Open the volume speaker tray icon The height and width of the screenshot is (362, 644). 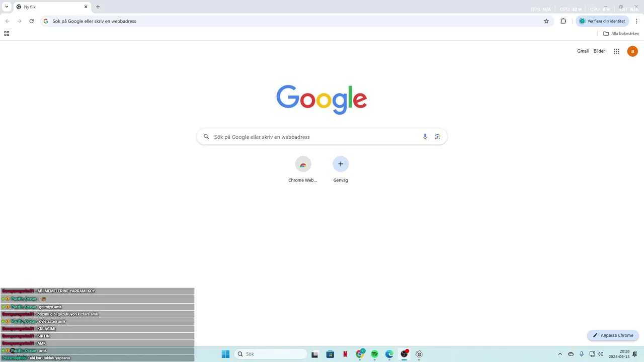[600, 354]
